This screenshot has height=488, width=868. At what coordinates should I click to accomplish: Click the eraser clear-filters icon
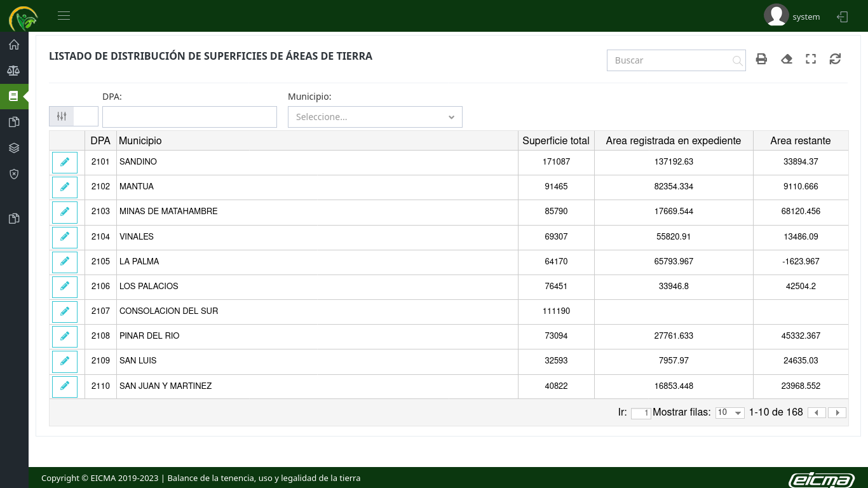pyautogui.click(x=787, y=59)
